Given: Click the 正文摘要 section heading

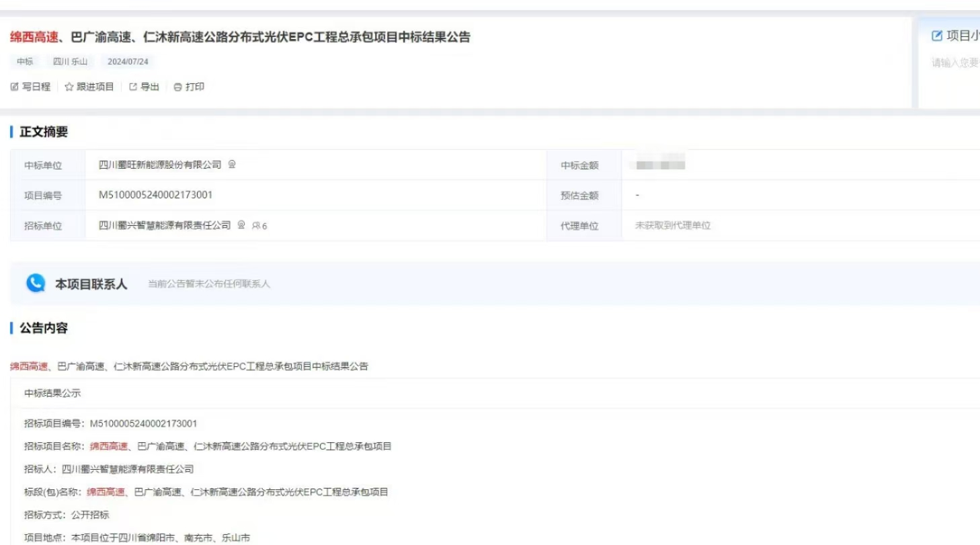Looking at the screenshot, I should [x=44, y=132].
